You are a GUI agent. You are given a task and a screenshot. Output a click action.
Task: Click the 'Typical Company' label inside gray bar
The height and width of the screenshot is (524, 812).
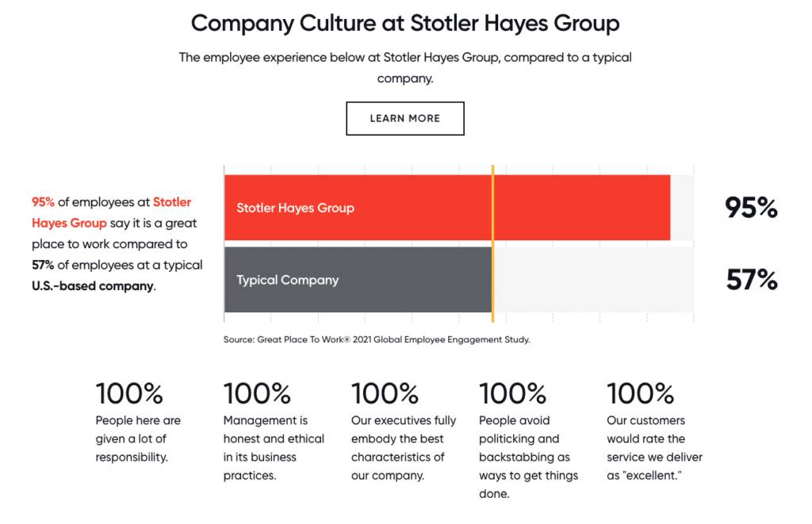click(287, 280)
